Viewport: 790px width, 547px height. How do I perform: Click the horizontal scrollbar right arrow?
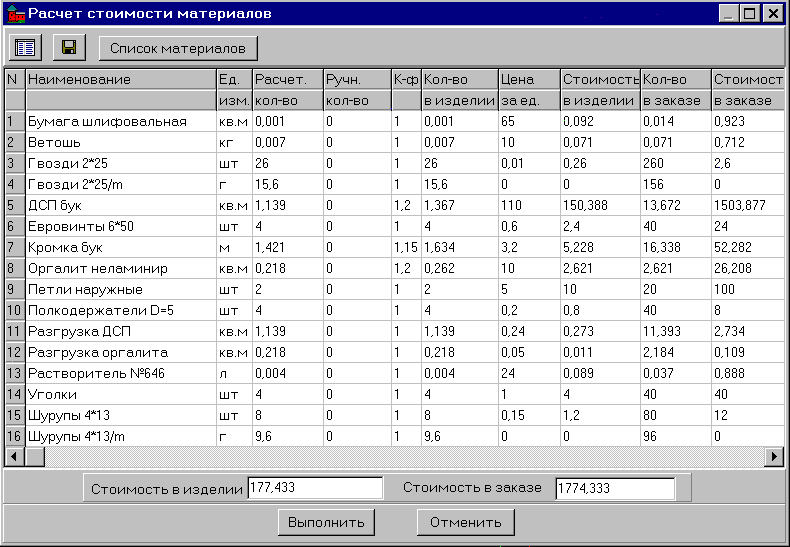pos(774,457)
